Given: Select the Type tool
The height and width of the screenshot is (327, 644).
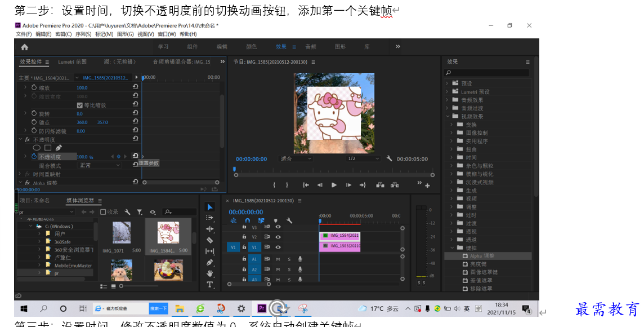Looking at the screenshot, I should tap(209, 284).
